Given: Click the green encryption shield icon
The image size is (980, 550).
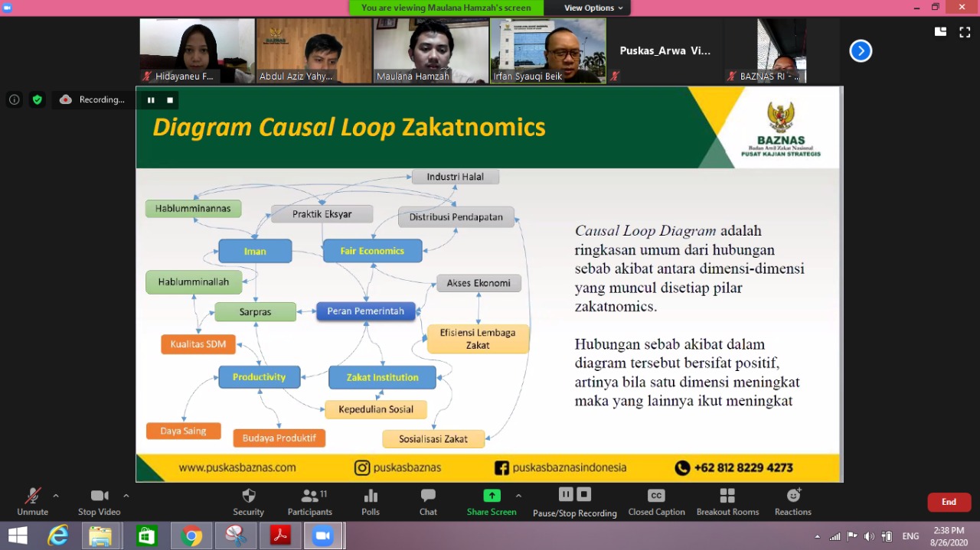Looking at the screenshot, I should [x=37, y=99].
